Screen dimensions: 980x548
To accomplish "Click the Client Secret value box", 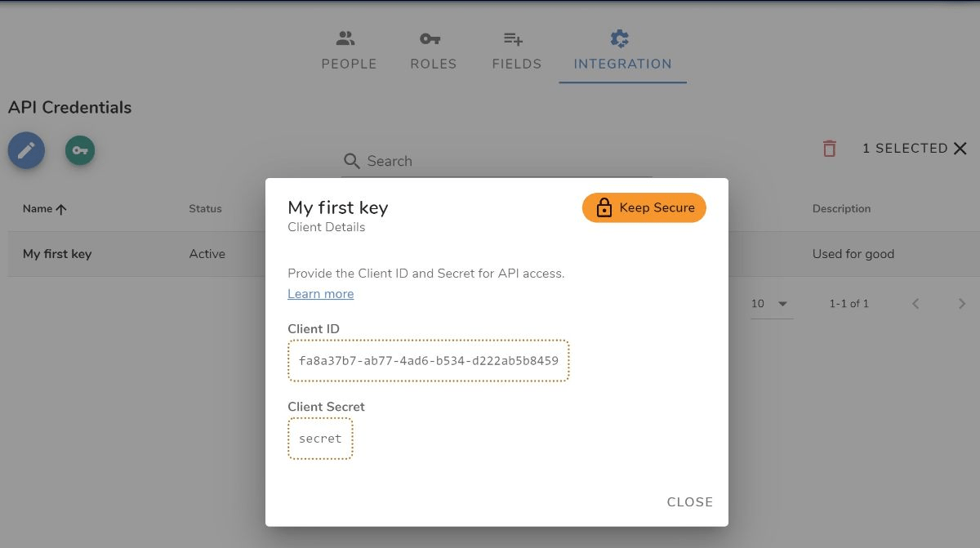I will point(320,439).
